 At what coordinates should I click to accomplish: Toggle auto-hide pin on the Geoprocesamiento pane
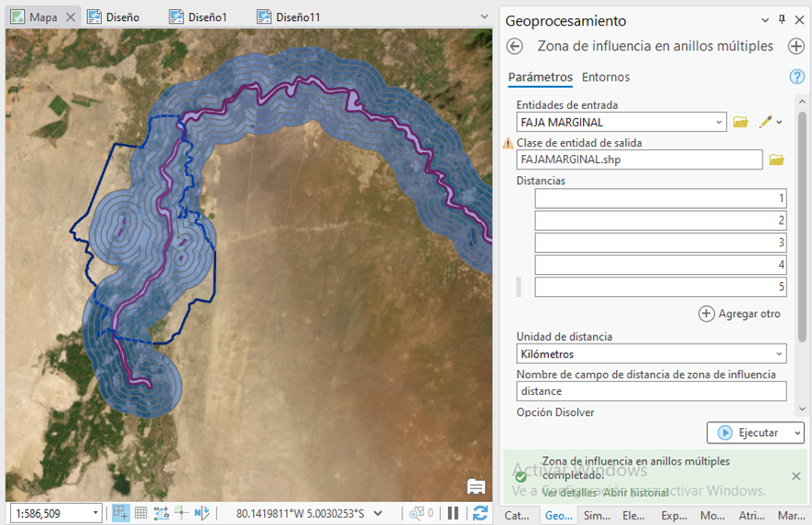782,19
